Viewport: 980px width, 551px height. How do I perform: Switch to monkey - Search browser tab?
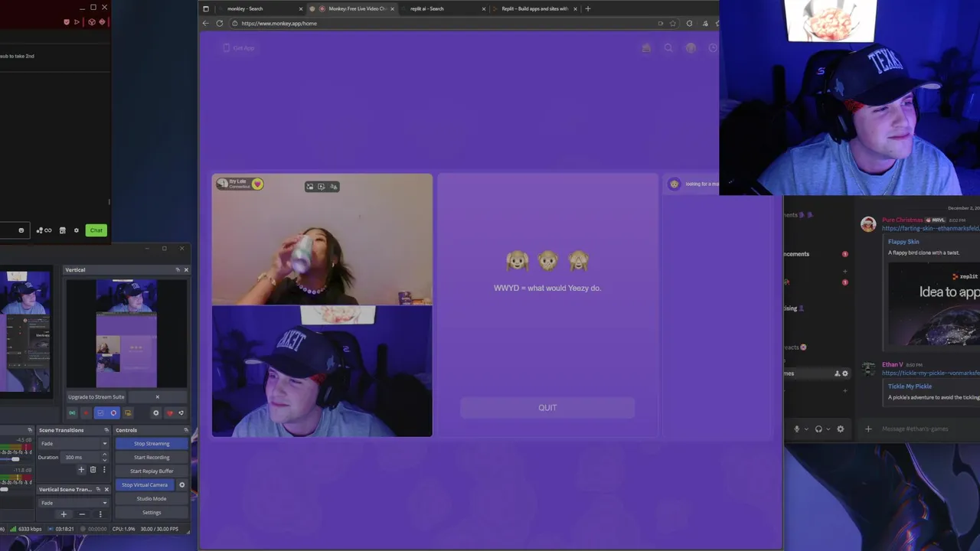point(259,8)
